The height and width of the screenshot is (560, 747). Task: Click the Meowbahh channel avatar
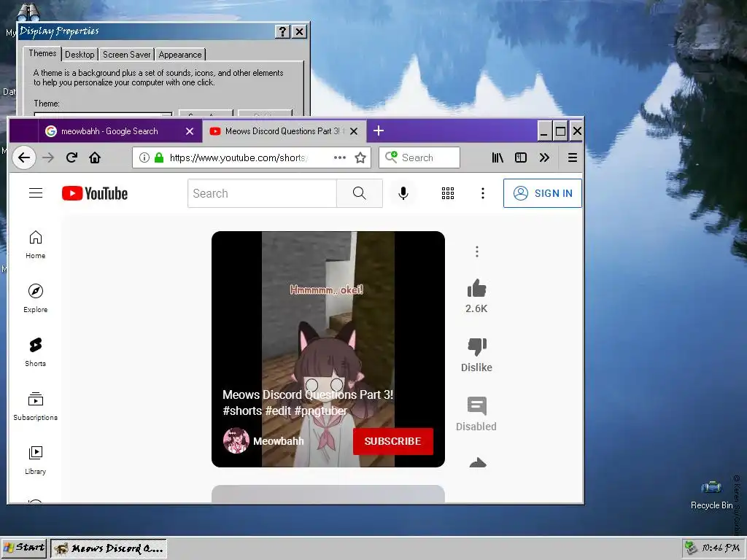tap(236, 441)
